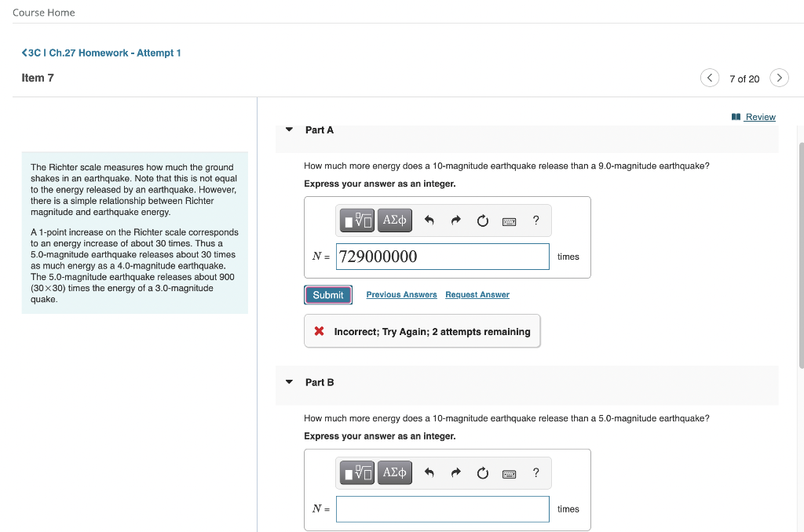Go to the next item arrow
The image size is (804, 532).
point(779,78)
